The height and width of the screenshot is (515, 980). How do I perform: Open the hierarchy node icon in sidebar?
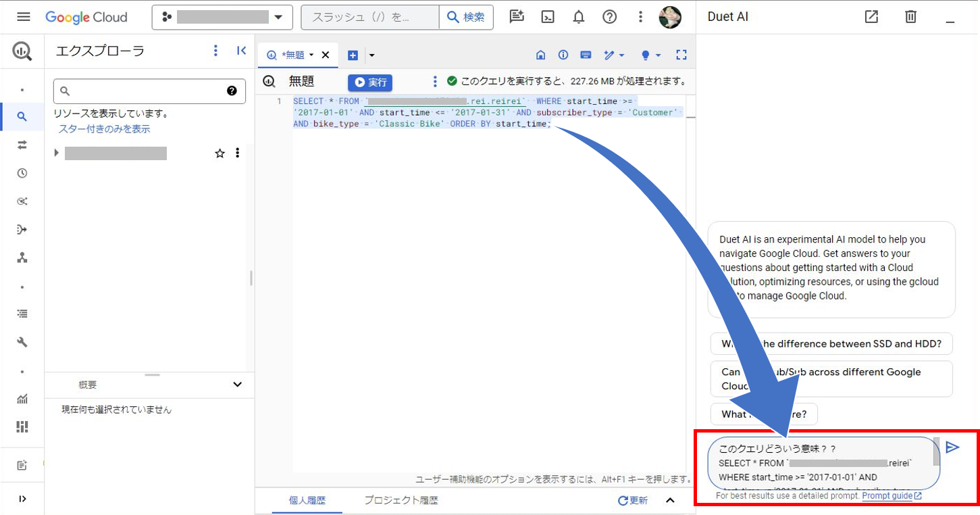tap(22, 257)
